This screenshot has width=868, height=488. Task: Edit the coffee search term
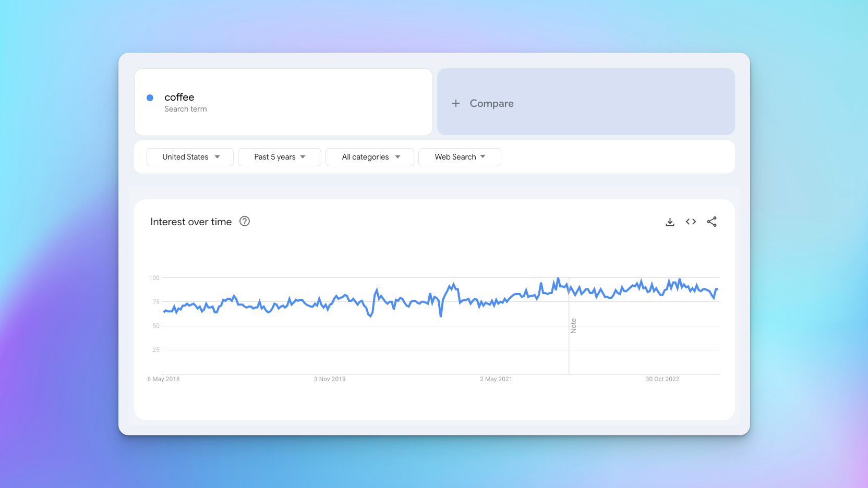(x=179, y=97)
